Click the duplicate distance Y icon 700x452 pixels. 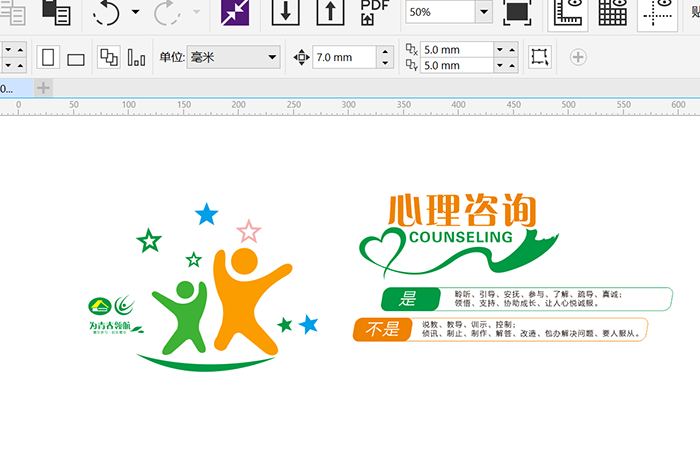point(411,65)
